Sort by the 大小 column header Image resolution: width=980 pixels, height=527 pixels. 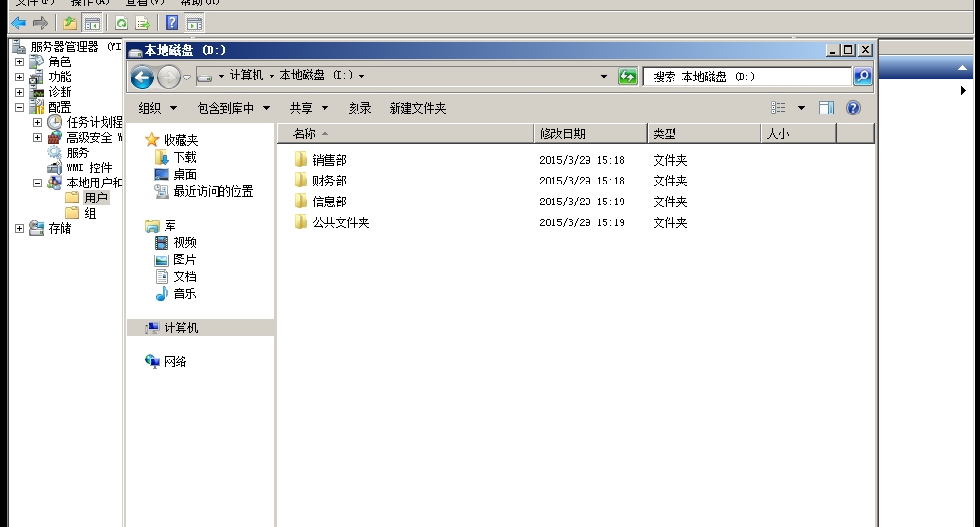coord(798,133)
